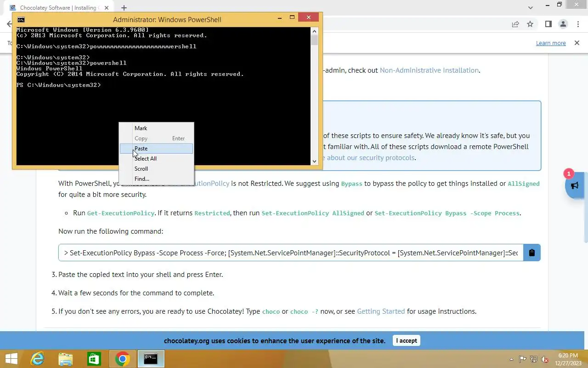Click Set-ExecutionPolicy Bypass -Scope Process text
The width and height of the screenshot is (588, 368).
[x=447, y=213]
